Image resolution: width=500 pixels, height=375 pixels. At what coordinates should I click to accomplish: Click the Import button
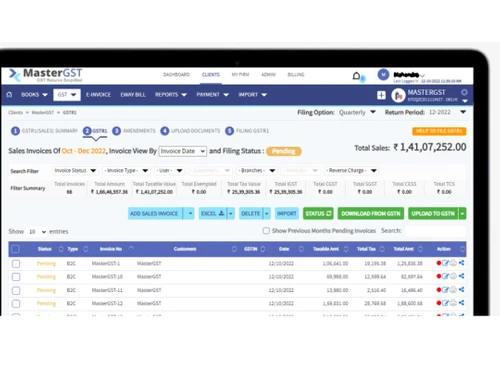(287, 213)
